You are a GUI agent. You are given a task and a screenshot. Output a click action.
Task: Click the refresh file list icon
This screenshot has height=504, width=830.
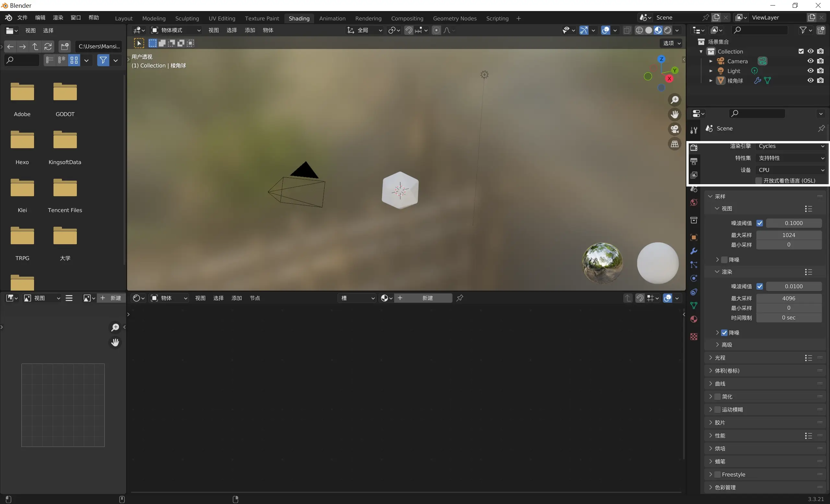coord(48,46)
